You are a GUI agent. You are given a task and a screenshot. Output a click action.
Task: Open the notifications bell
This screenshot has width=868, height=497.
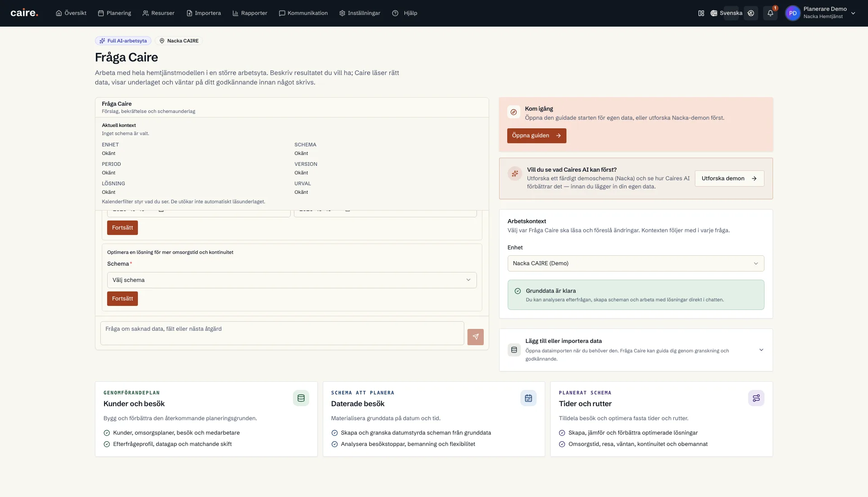[770, 13]
